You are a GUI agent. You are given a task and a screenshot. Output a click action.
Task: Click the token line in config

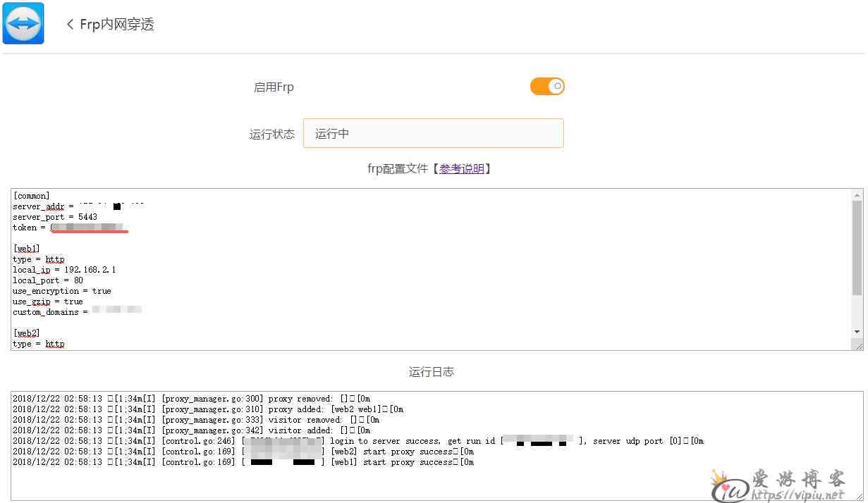pos(69,228)
